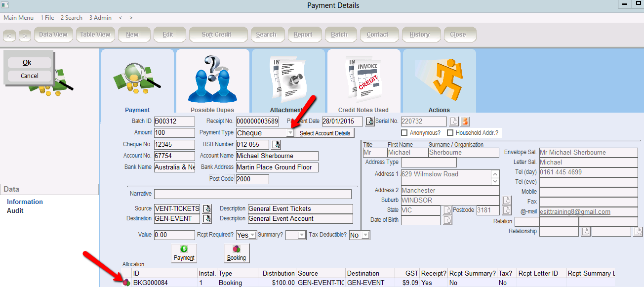The height and width of the screenshot is (287, 644).
Task: Open the Rcpt Required dropdown
Action: pyautogui.click(x=252, y=235)
